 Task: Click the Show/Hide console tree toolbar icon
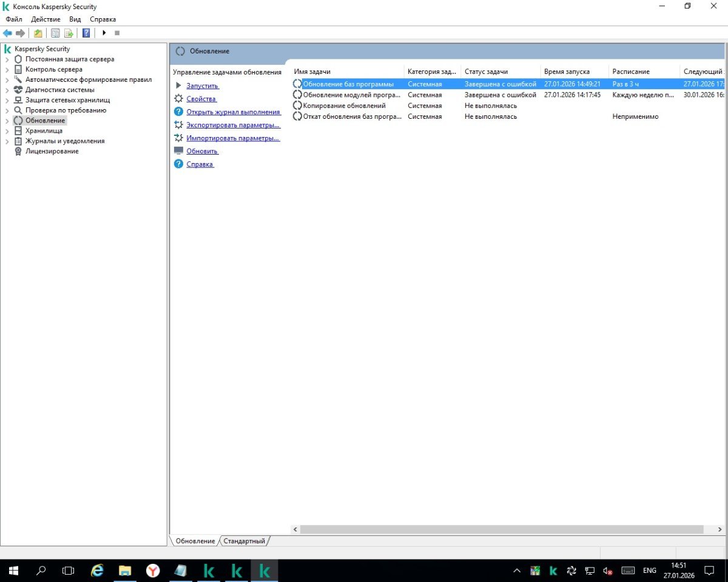55,33
